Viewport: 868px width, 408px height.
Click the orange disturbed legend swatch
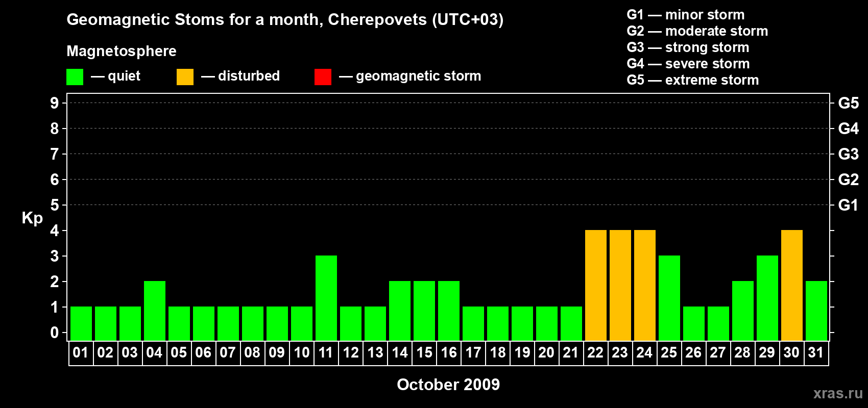point(185,77)
